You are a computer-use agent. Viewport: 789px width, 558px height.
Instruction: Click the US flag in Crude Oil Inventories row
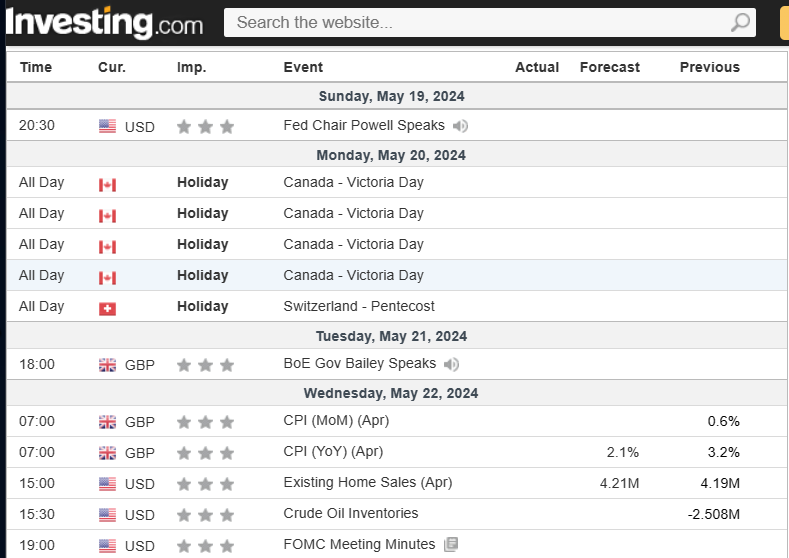107,515
